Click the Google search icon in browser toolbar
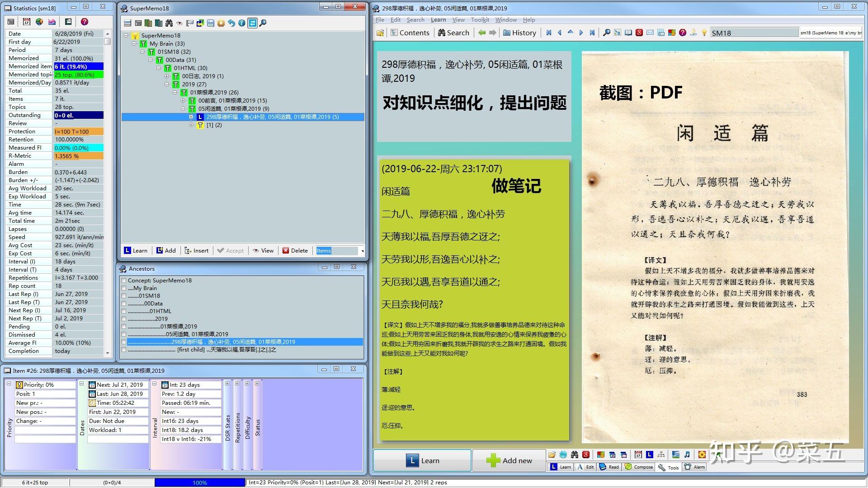868x488 pixels. tap(639, 33)
